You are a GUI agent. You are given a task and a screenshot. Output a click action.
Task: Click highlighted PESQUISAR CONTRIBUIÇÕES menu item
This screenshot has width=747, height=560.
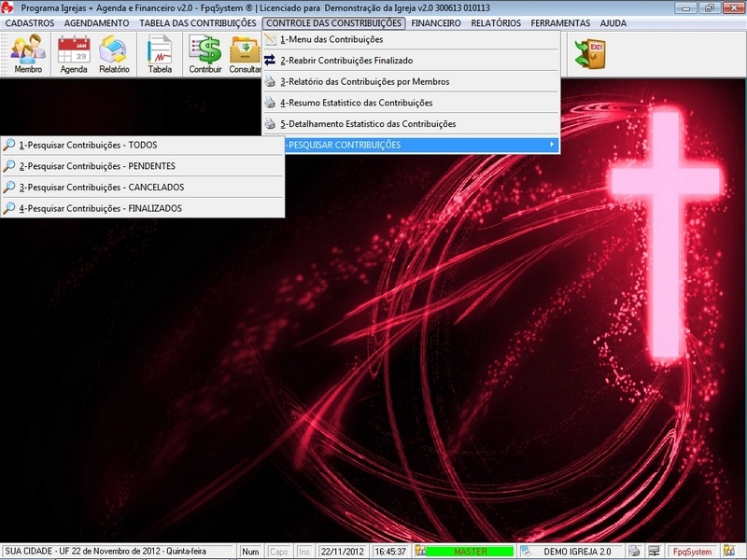click(422, 145)
